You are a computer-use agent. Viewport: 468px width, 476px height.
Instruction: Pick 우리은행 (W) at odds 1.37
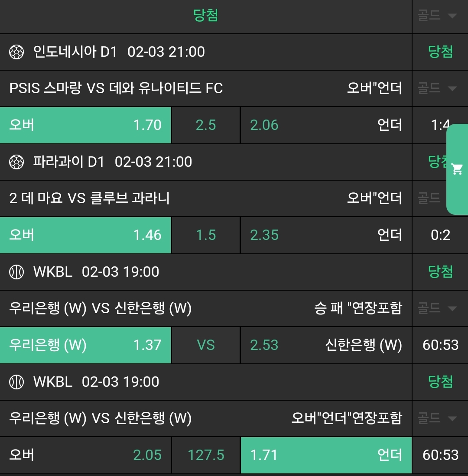tap(85, 345)
